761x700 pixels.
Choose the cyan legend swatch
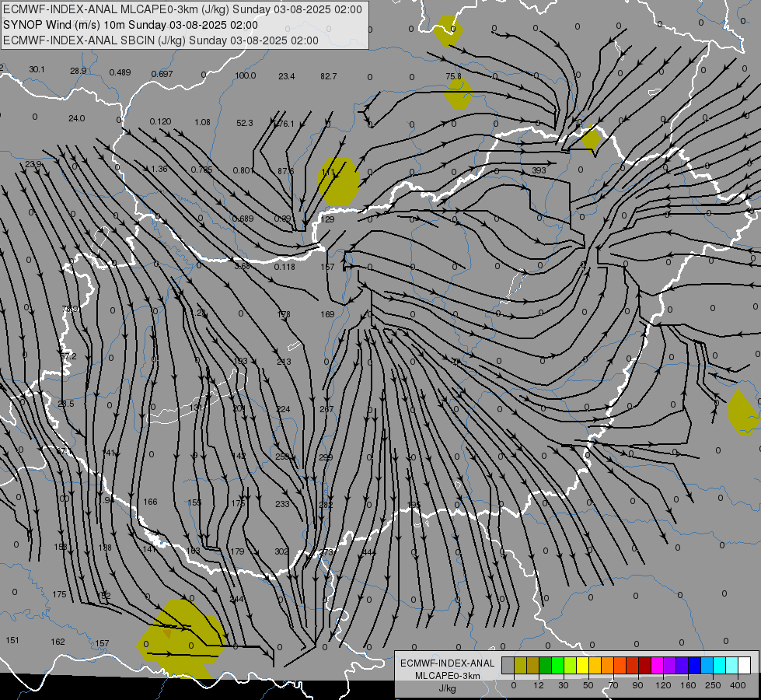[719, 665]
